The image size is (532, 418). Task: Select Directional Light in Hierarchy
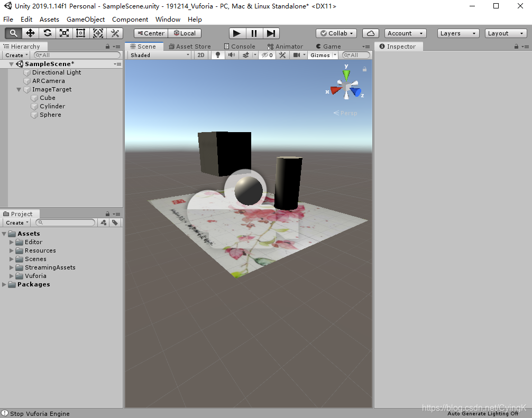click(x=57, y=72)
